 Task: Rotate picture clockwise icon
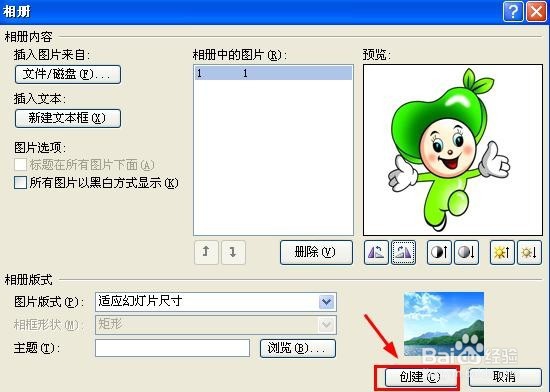[x=403, y=252]
